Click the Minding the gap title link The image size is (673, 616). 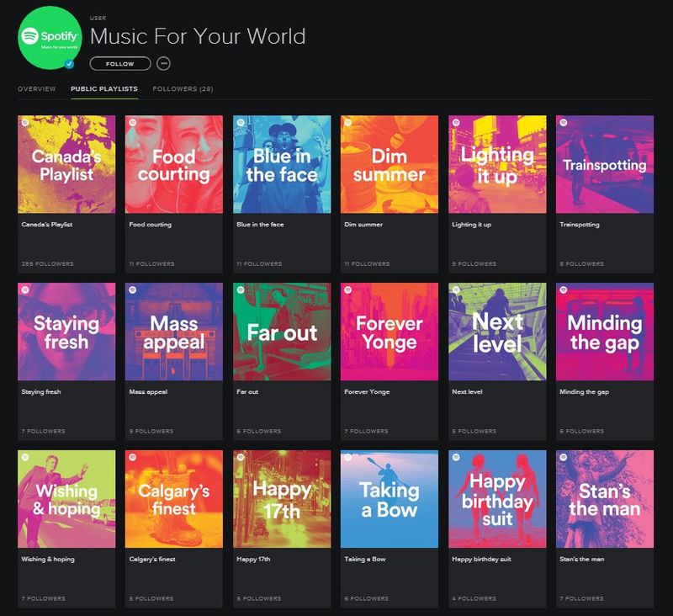click(x=584, y=392)
